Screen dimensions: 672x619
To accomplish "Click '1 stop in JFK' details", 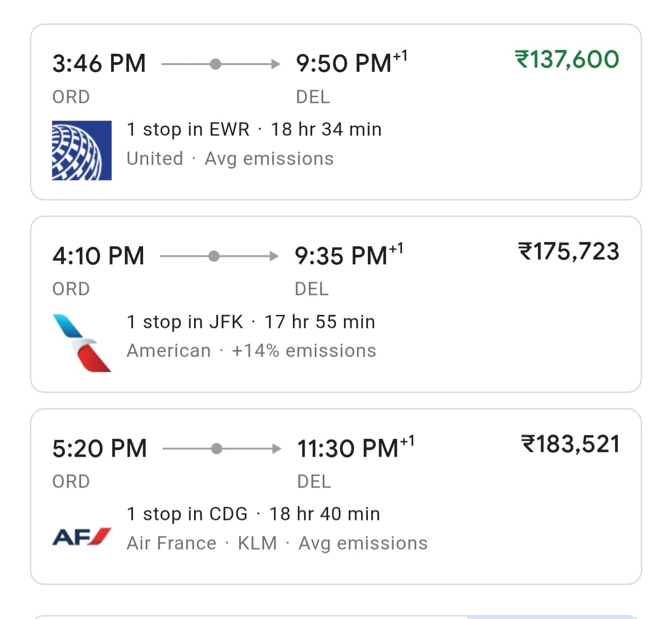I will click(x=184, y=322).
